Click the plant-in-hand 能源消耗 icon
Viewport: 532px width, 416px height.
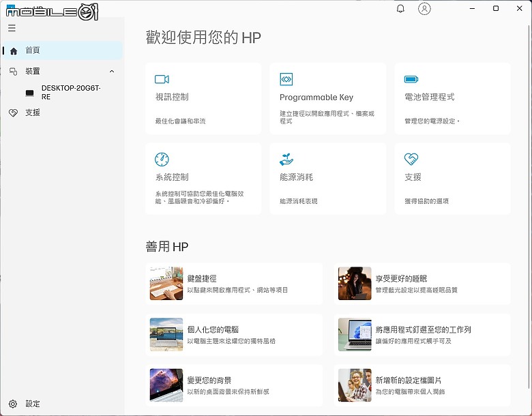click(286, 159)
